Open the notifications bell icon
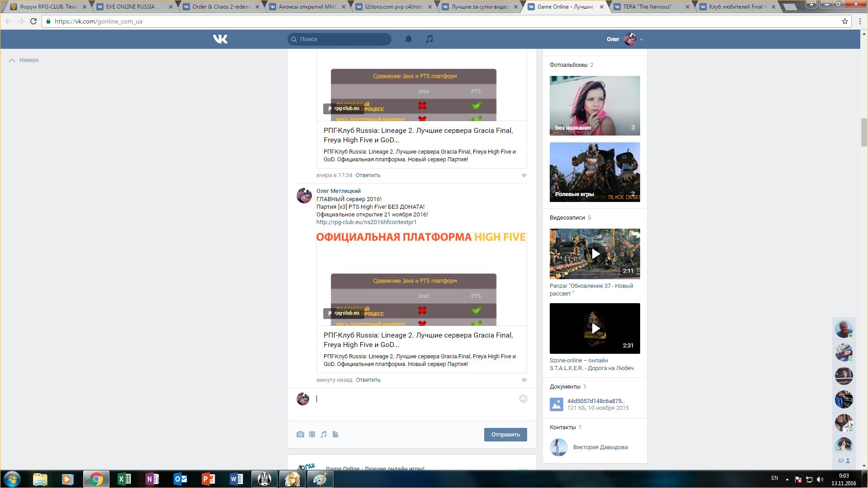Screen dimensions: 868x488 tap(408, 39)
